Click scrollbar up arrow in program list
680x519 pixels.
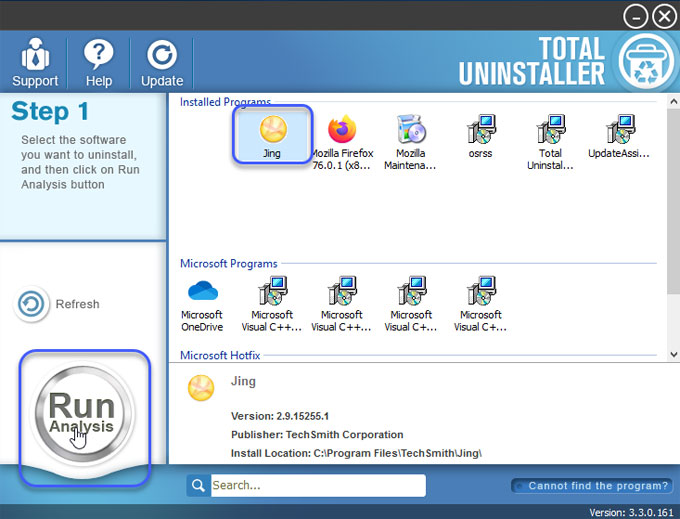[673, 101]
